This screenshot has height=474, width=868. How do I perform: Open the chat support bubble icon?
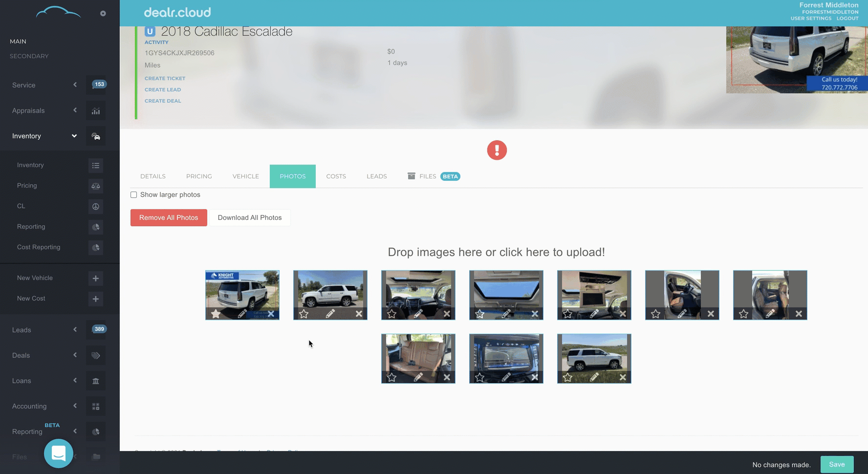(x=59, y=453)
